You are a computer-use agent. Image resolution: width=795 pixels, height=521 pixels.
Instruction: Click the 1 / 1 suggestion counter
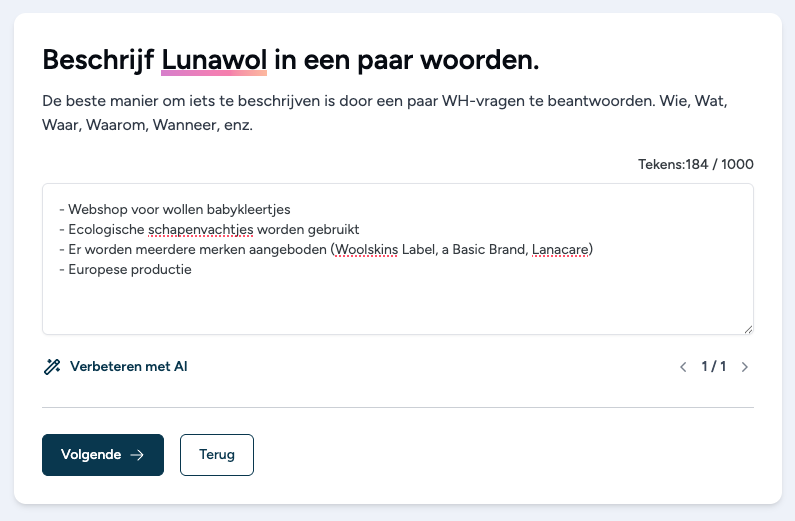[714, 366]
